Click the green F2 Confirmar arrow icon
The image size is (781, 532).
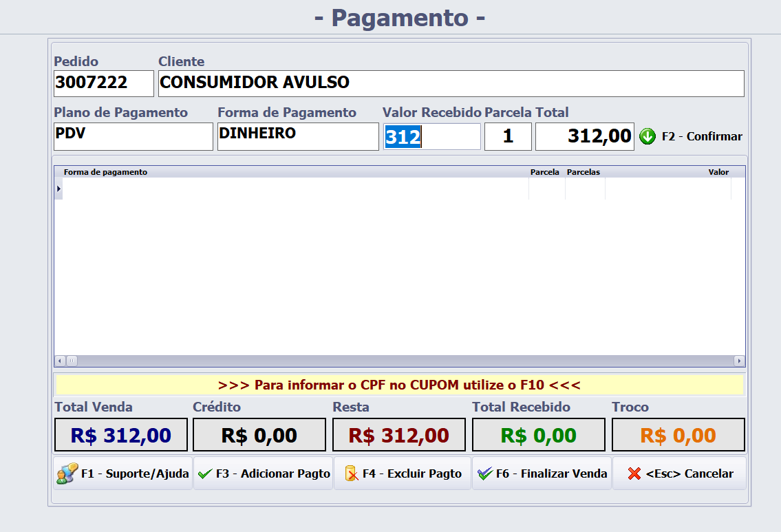click(647, 136)
